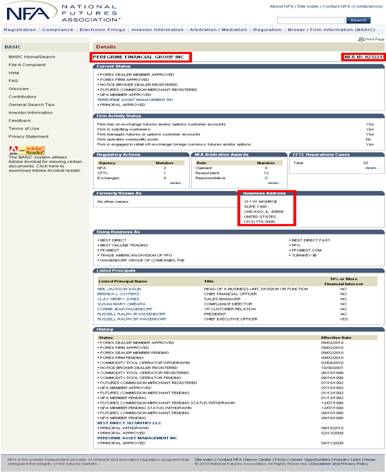Click the About NFA link
Image resolution: width=386 pixels, height=472 pixels.
[282, 6]
